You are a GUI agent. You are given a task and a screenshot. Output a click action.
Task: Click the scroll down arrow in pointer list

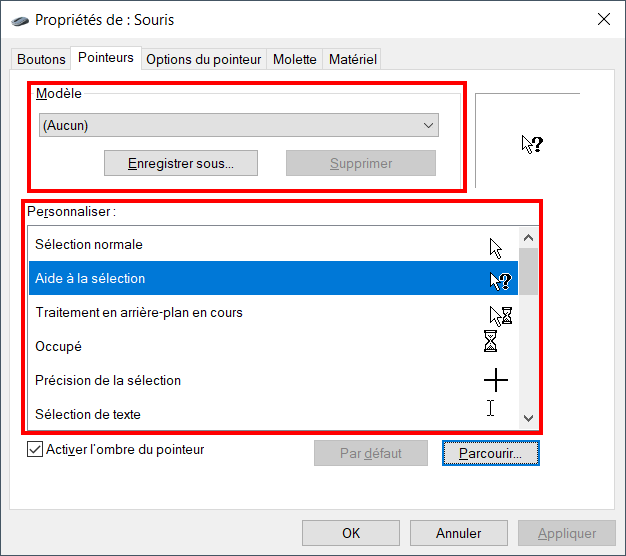[x=528, y=418]
